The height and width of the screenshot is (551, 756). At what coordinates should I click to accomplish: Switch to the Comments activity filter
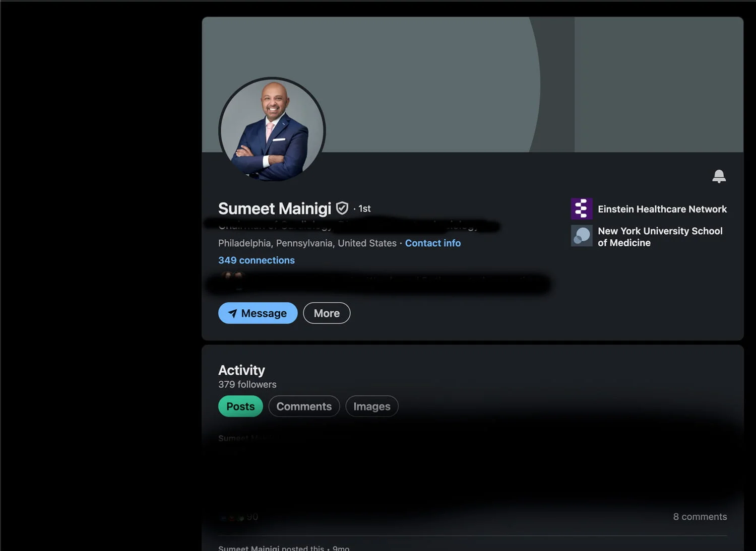click(304, 406)
